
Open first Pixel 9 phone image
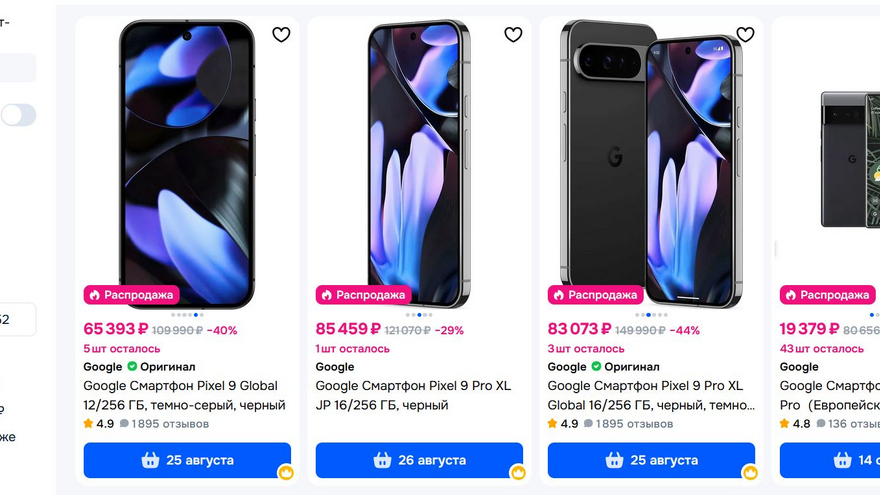[x=187, y=164]
